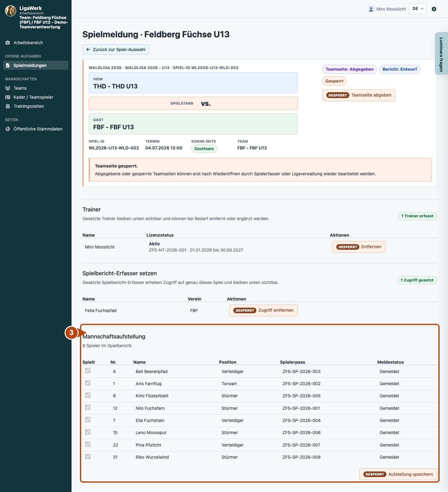Viewport: 448px width, 492px height.
Task: Click the LigaWerk profile picture
Action: click(11, 11)
